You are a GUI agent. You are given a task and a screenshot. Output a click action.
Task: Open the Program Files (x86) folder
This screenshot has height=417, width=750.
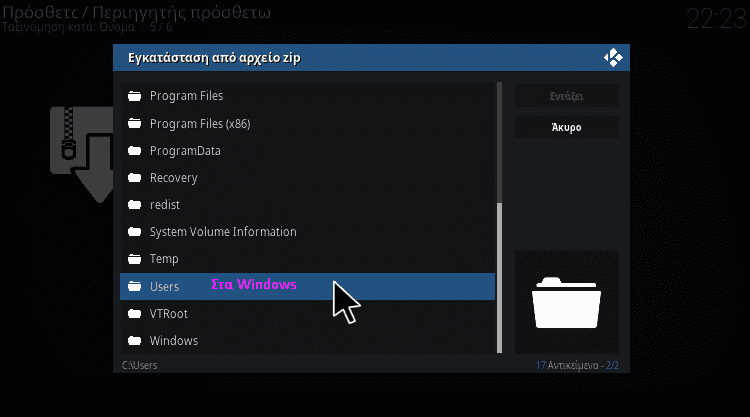[x=308, y=123]
